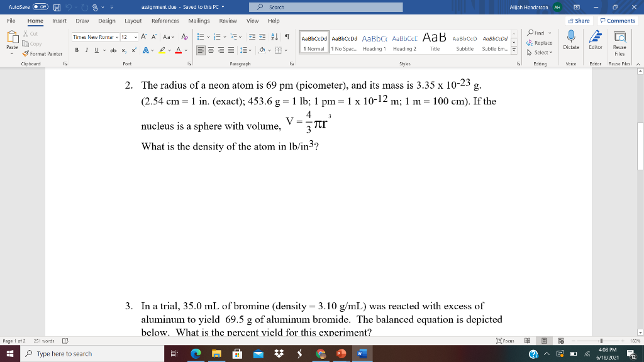This screenshot has width=644, height=362.
Task: Open Select dropdown
Action: coord(539,53)
